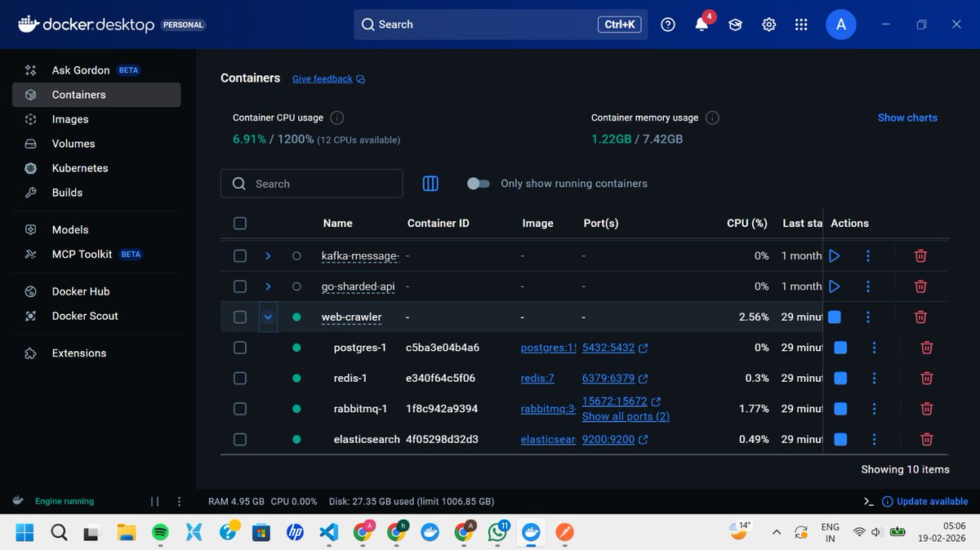980x550 pixels.
Task: Open more actions for redis-1
Action: [x=875, y=378]
